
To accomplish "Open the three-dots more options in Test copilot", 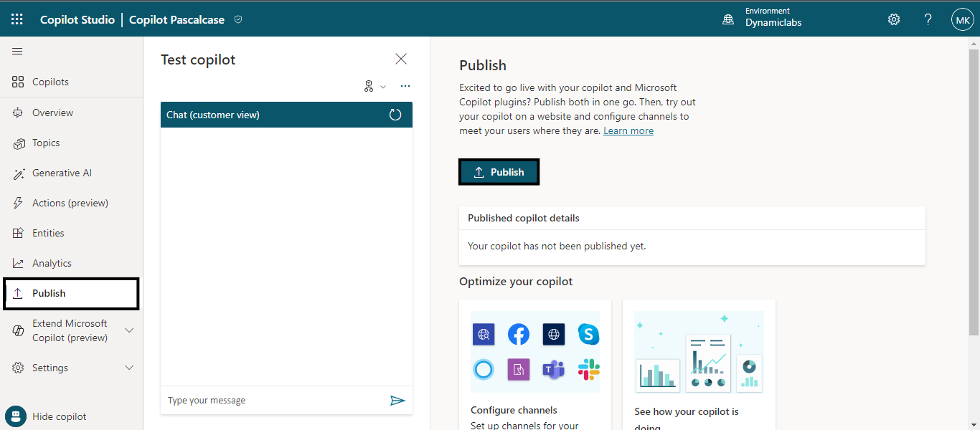I will tap(405, 87).
